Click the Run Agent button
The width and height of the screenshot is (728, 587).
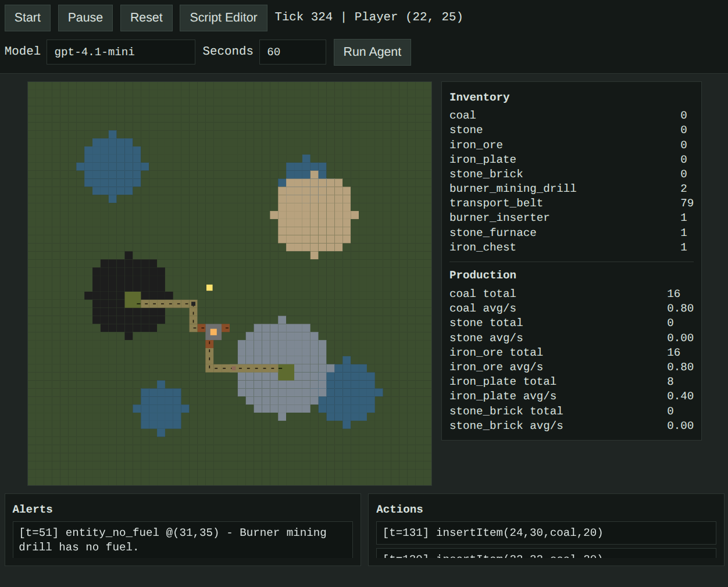click(x=372, y=52)
